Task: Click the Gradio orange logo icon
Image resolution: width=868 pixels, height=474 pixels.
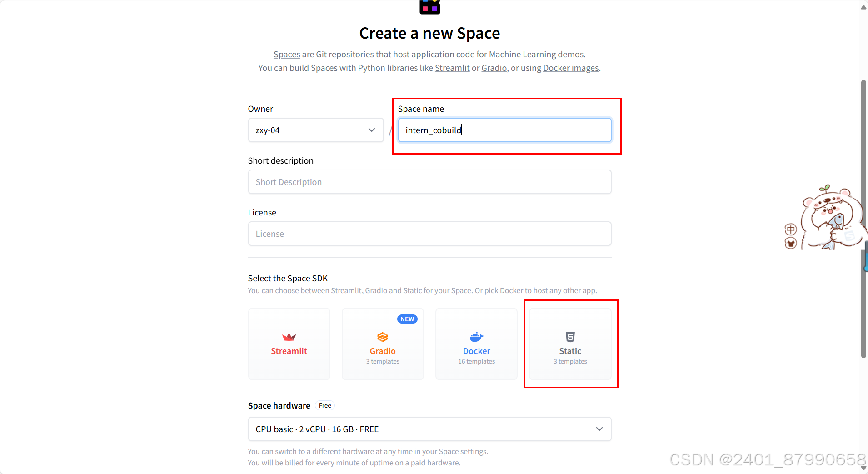Action: 383,337
